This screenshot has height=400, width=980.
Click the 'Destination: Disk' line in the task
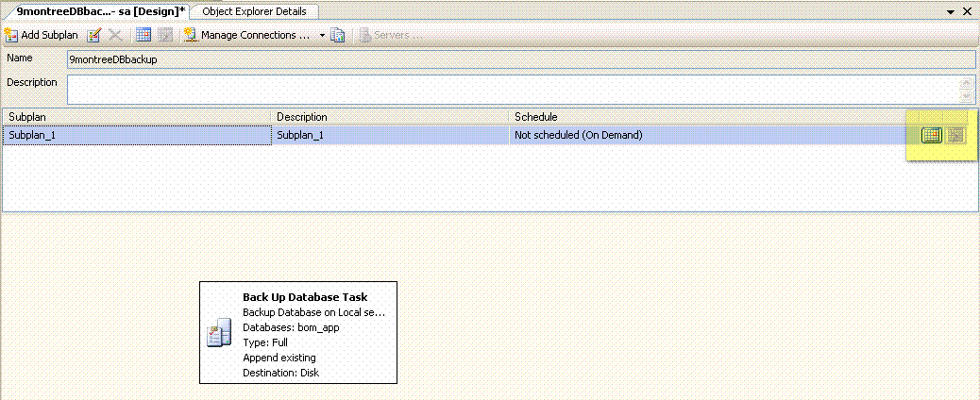click(280, 374)
